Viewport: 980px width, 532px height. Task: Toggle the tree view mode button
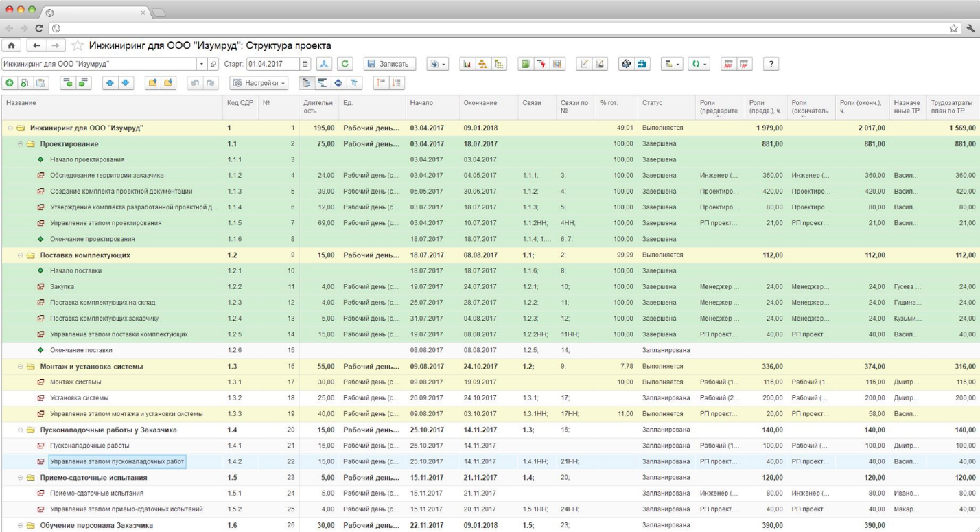[307, 83]
